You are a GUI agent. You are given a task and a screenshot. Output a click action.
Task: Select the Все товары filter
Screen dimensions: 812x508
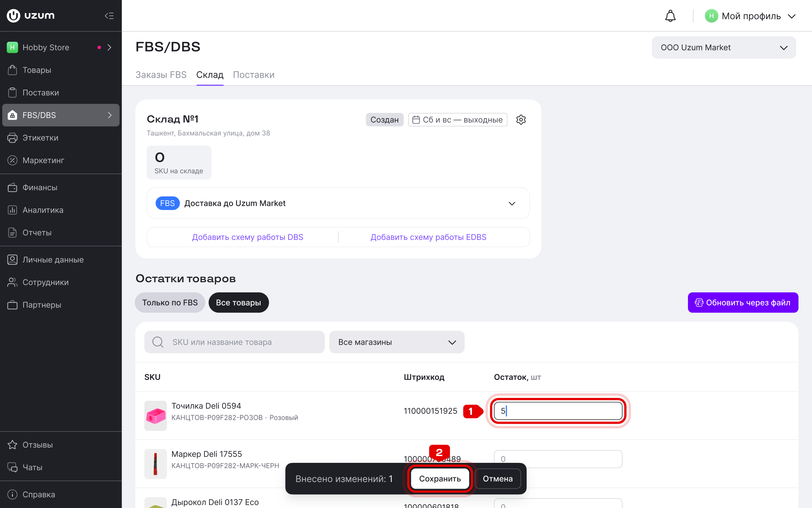[x=239, y=302]
